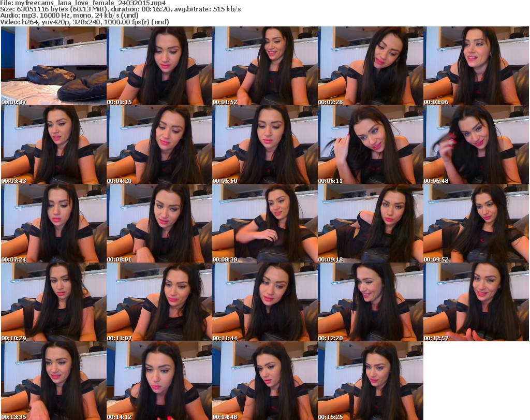The width and height of the screenshot is (530, 420).
Task: Select the 00:11:44 thumbnail
Action: point(264,302)
